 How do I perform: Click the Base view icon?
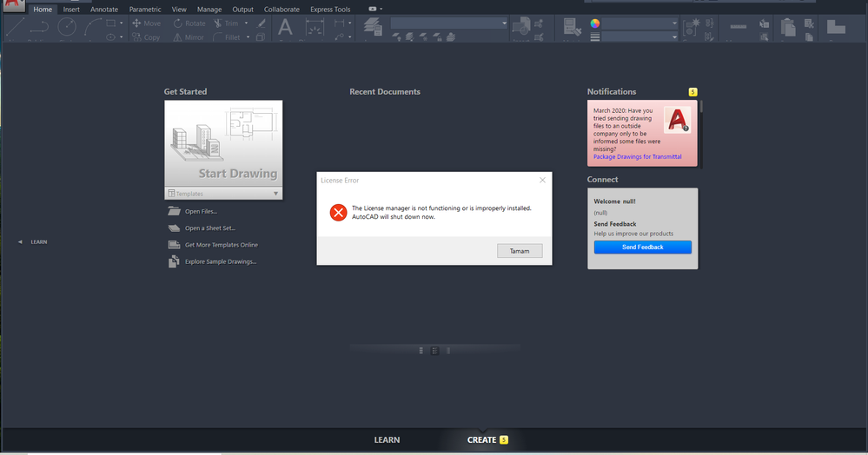[x=836, y=28]
